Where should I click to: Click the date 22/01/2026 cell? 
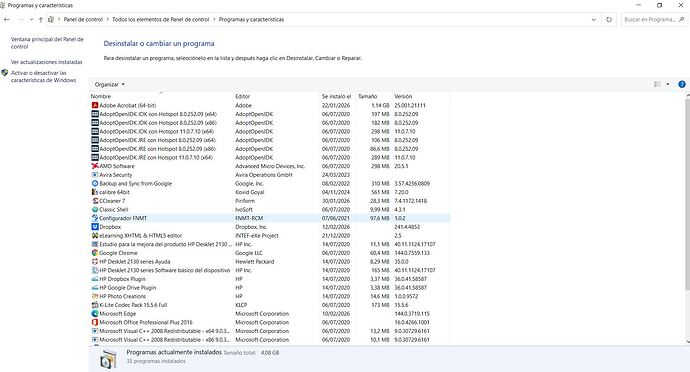pos(336,105)
